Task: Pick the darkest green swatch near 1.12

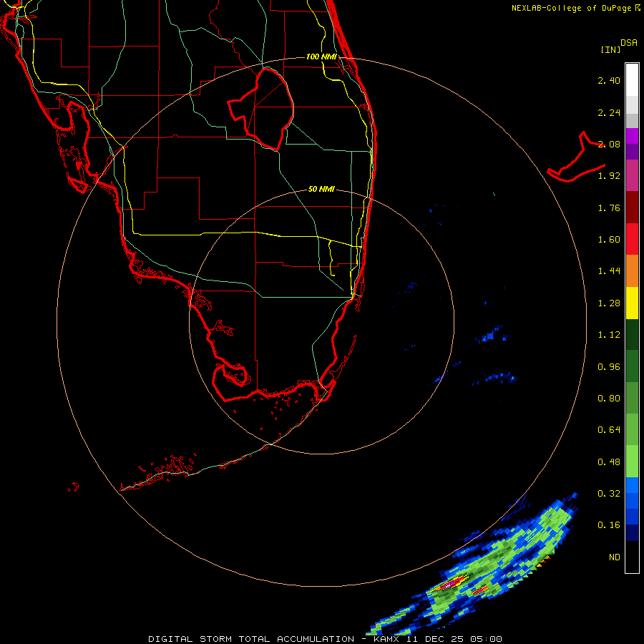Action: click(632, 335)
